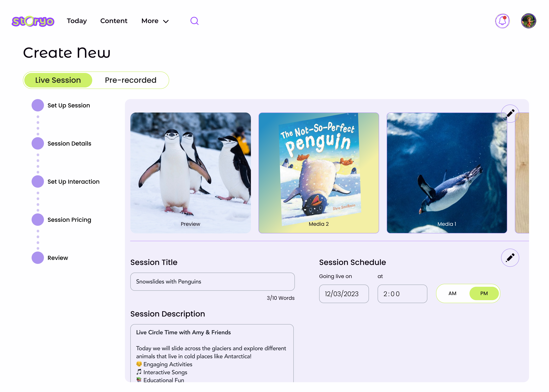
Task: Switch to the Pre-recorded tab
Action: 131,80
